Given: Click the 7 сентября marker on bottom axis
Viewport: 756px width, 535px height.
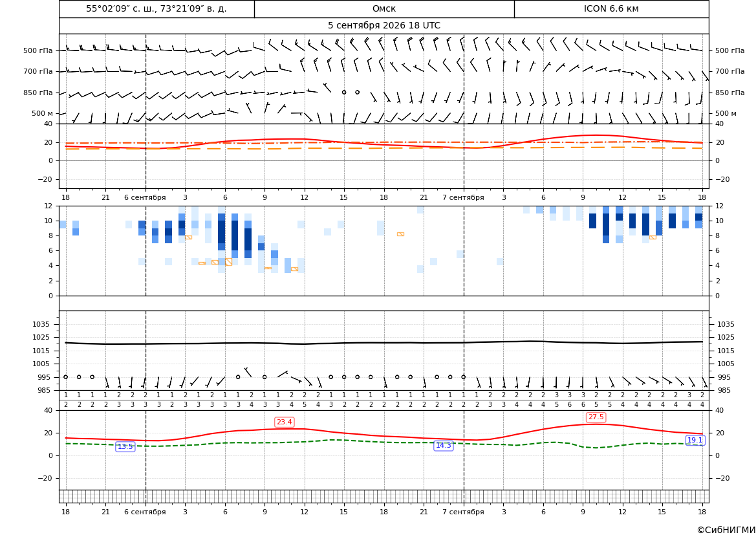Looking at the screenshot, I should [x=463, y=512].
